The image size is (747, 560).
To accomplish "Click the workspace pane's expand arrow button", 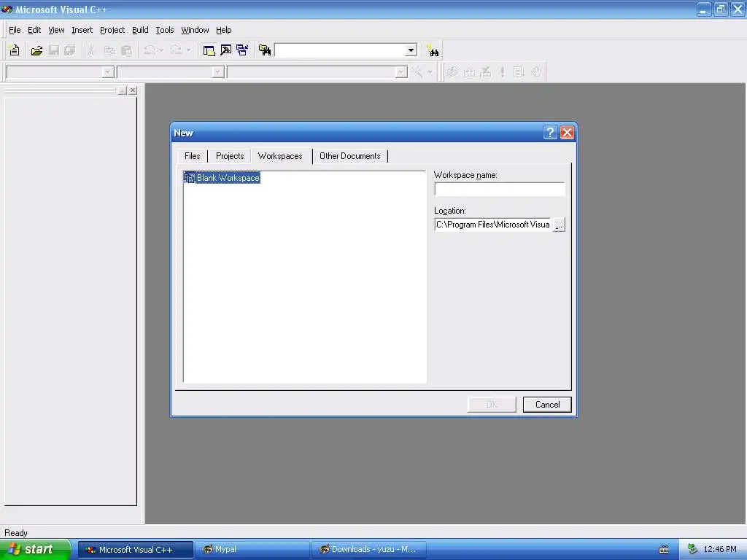I will (x=123, y=90).
